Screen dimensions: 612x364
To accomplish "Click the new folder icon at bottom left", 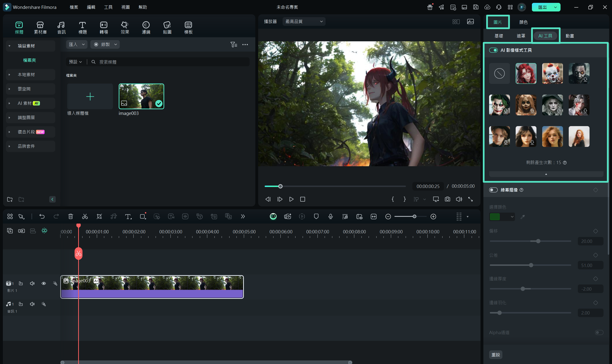I will coord(10,199).
